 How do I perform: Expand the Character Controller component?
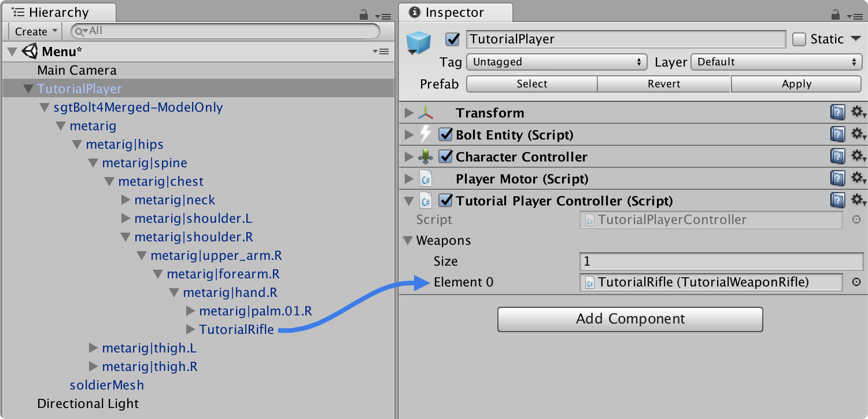tap(409, 157)
